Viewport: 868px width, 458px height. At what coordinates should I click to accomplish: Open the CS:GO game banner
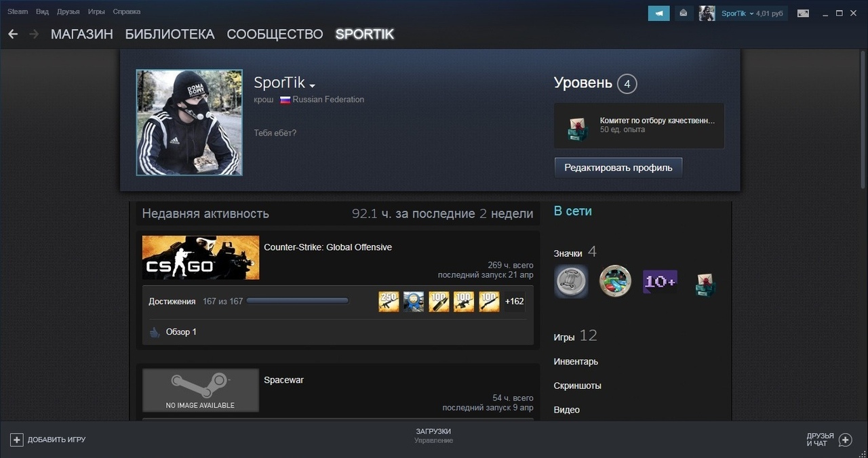(x=201, y=257)
